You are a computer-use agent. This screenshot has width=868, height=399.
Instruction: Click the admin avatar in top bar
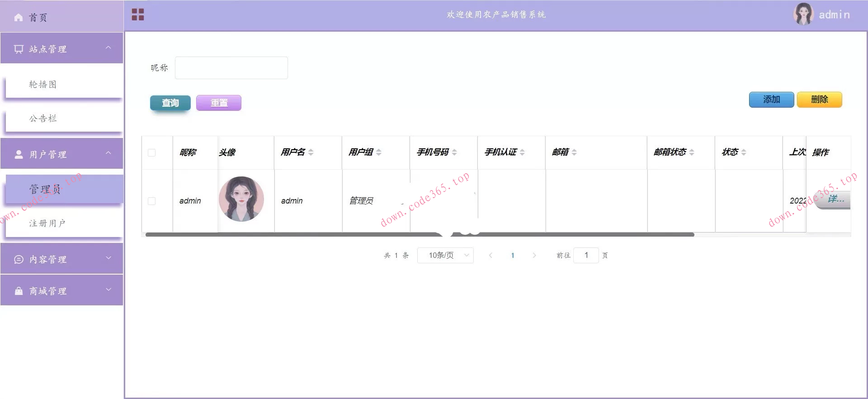(x=803, y=14)
